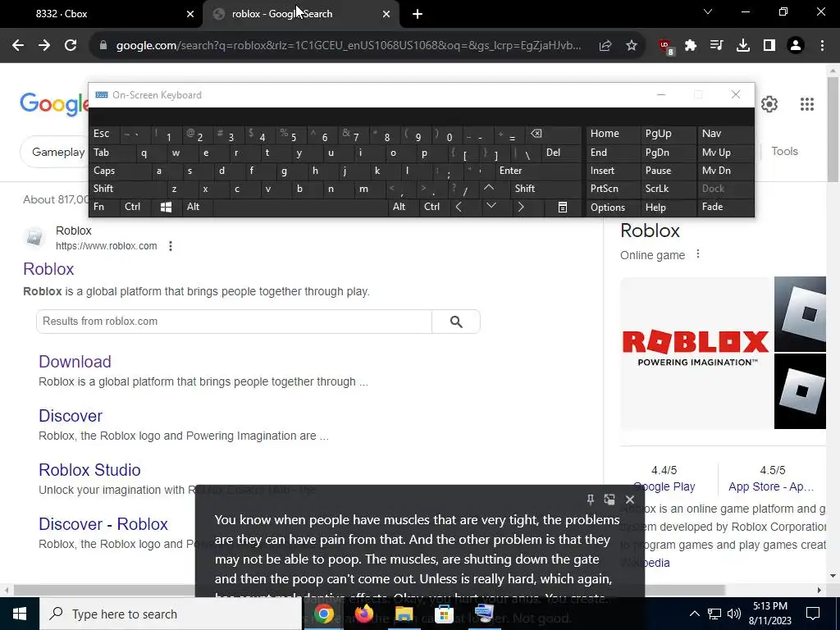The width and height of the screenshot is (840, 630).
Task: Select the roblox Google Search tab
Action: pos(300,14)
